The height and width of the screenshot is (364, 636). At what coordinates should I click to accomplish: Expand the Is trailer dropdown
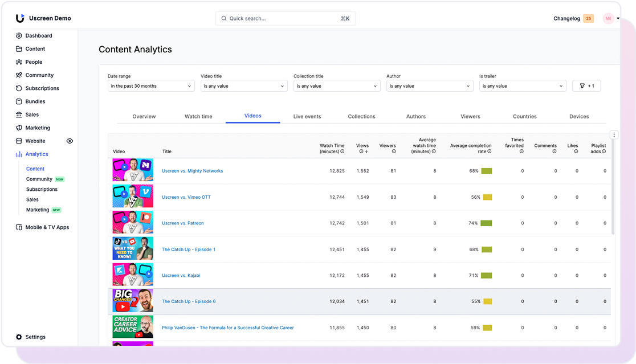523,86
